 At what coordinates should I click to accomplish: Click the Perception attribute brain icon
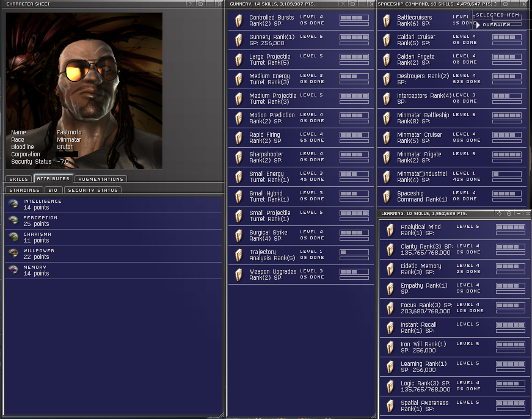(13, 220)
